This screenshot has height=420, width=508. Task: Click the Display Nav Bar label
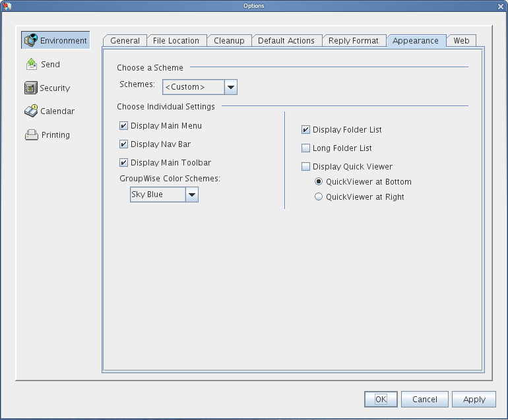[x=161, y=144]
